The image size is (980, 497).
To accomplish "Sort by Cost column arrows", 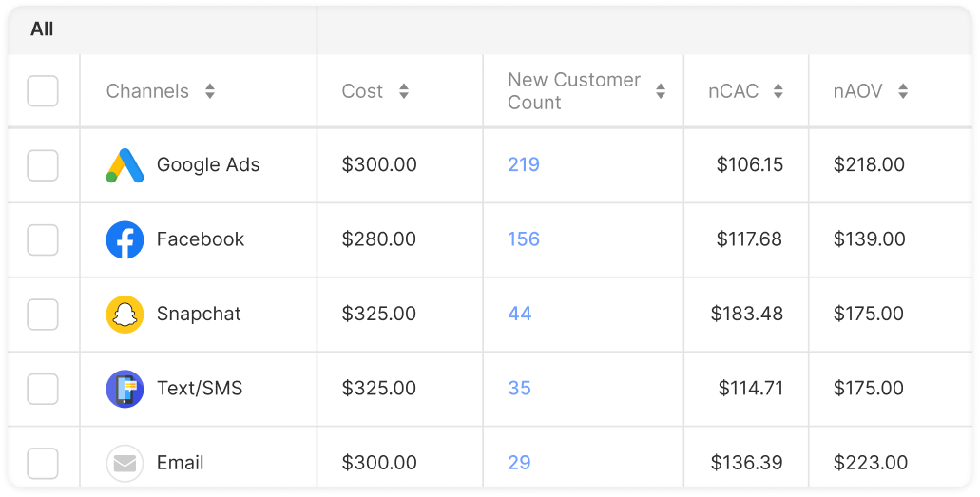I will click(404, 91).
